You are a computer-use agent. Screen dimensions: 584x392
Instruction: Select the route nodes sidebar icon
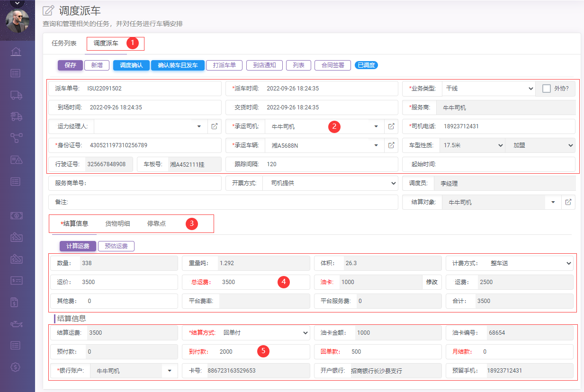[x=17, y=138]
